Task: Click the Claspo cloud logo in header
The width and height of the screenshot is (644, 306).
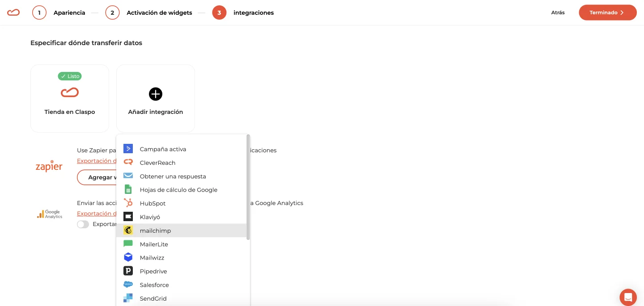Action: [13, 13]
